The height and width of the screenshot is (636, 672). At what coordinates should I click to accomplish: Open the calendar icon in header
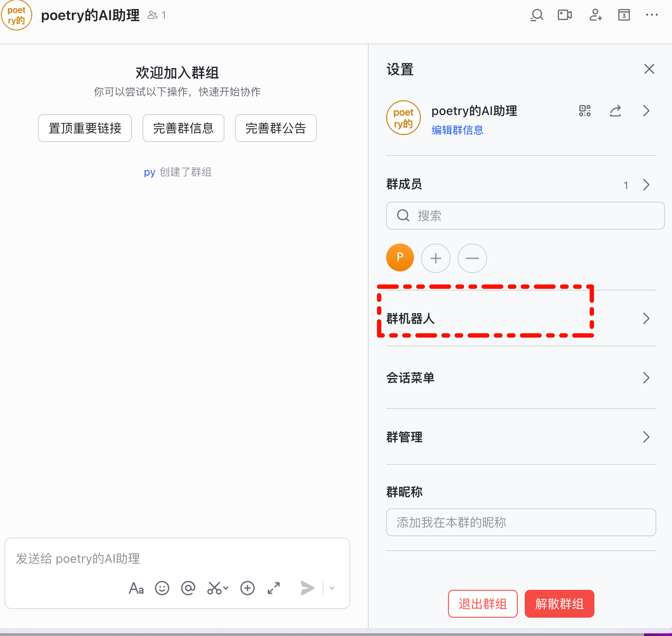[624, 15]
